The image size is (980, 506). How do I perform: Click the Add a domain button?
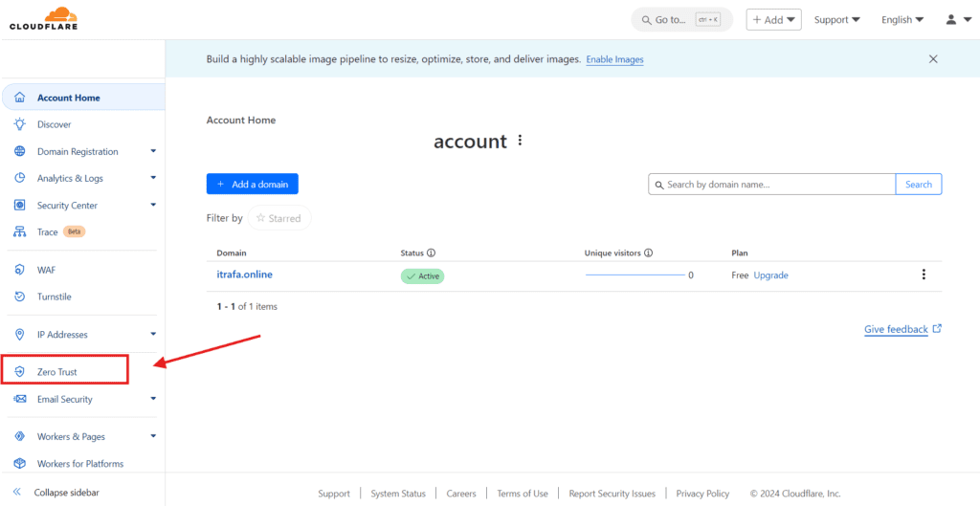pos(253,185)
